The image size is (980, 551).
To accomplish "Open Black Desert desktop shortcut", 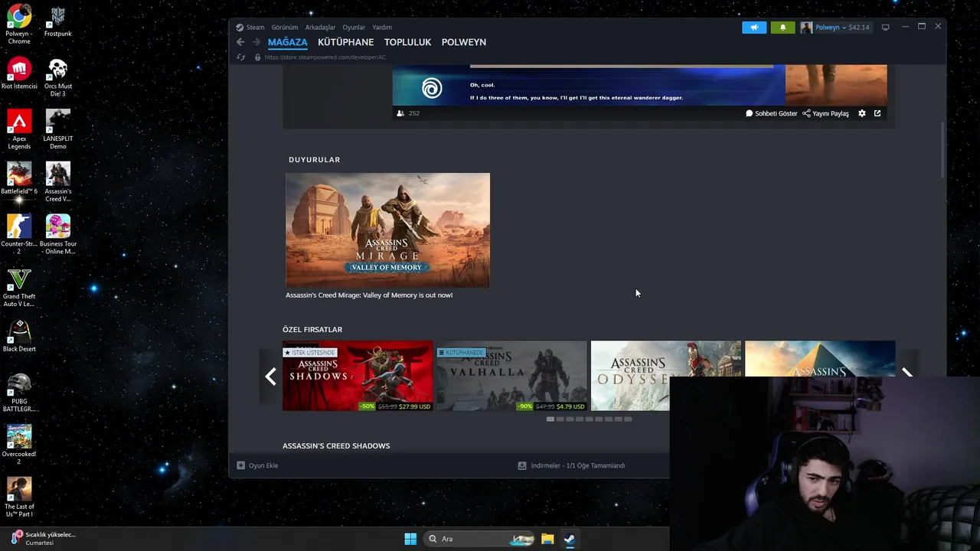I will (19, 337).
